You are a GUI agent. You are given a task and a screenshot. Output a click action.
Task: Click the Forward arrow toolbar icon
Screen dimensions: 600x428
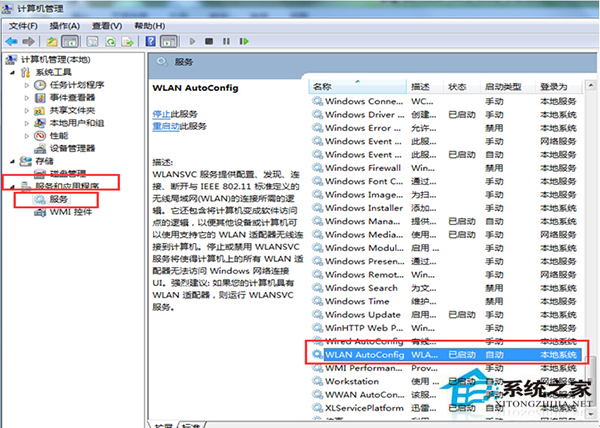point(29,41)
